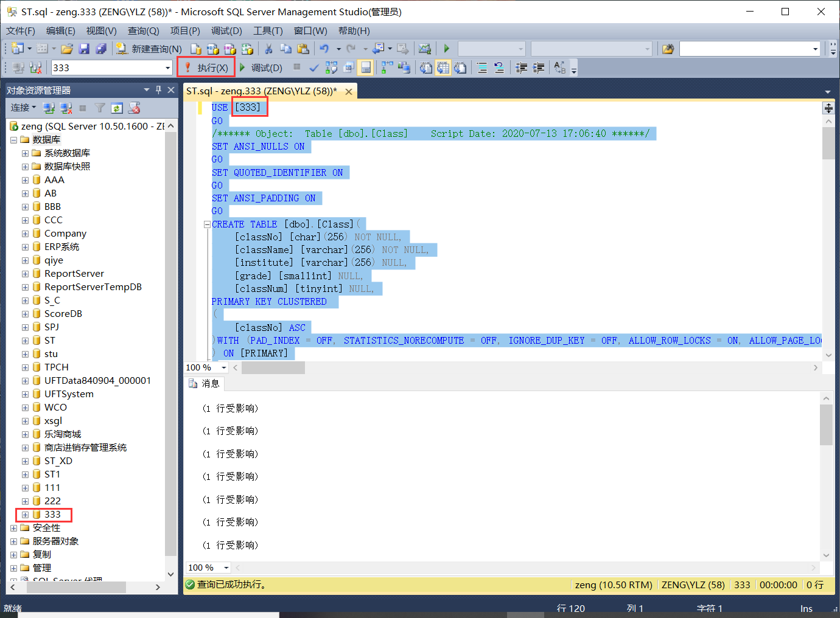Expand the 333 database node

coord(24,514)
